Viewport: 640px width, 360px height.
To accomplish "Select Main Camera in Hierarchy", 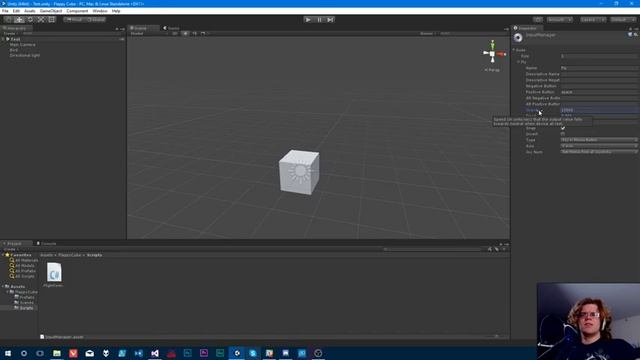I will point(22,44).
